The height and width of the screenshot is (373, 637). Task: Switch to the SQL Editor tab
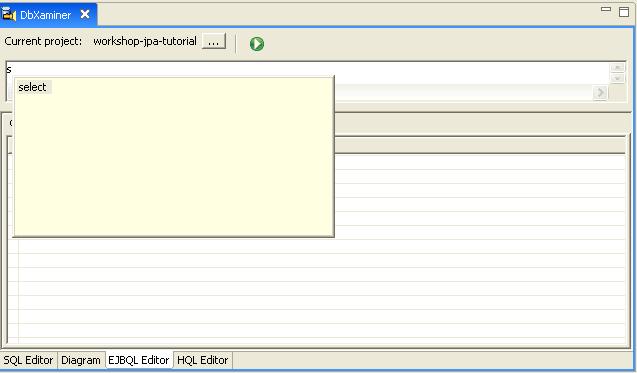click(28, 360)
